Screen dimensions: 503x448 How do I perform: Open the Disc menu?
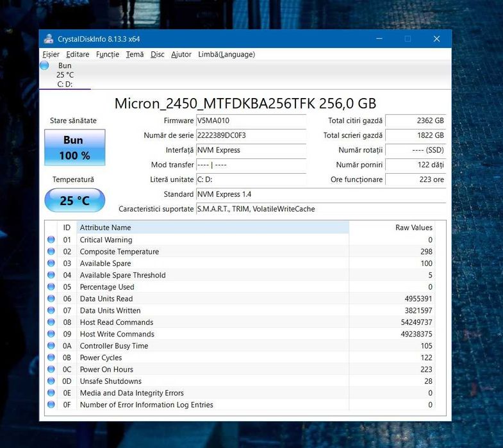[x=158, y=54]
